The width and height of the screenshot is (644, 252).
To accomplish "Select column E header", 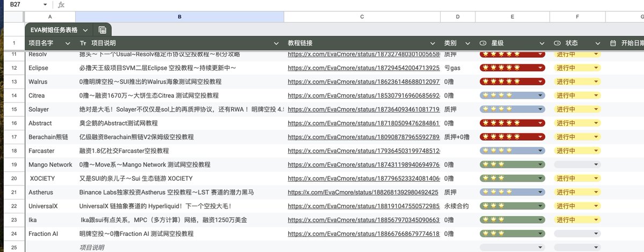I will pyautogui.click(x=513, y=17).
